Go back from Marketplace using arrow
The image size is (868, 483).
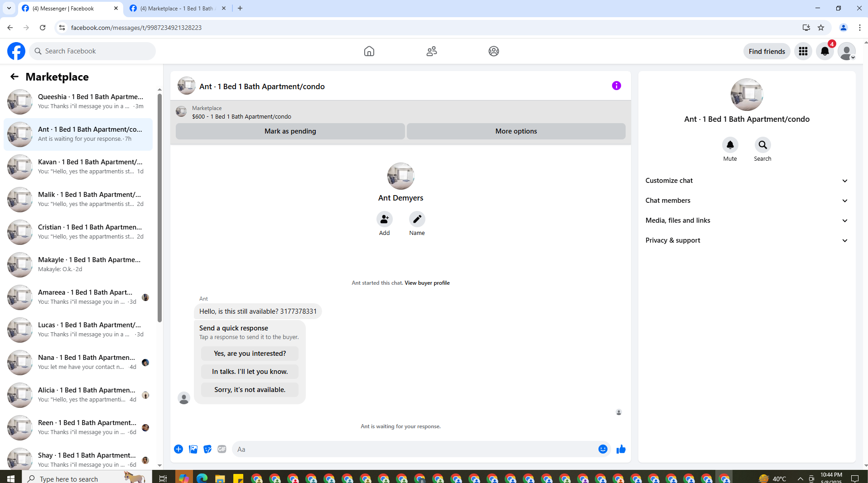14,77
